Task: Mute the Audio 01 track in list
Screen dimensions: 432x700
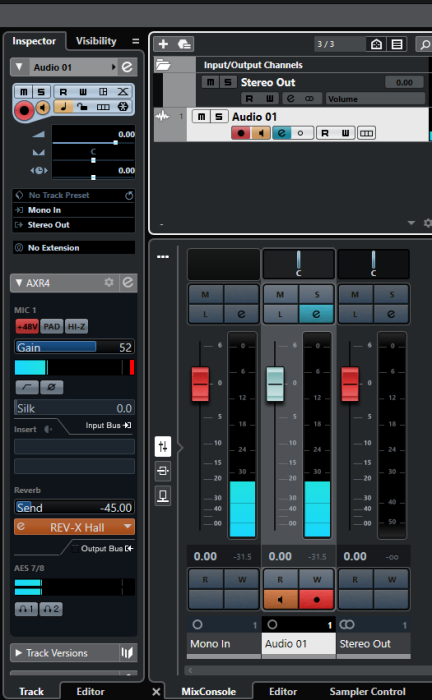Action: 201,117
